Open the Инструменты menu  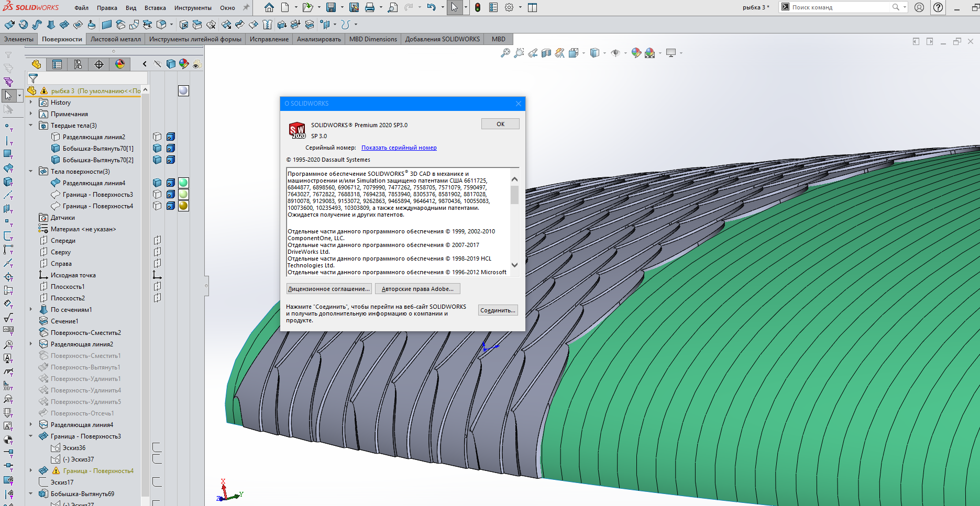(193, 8)
